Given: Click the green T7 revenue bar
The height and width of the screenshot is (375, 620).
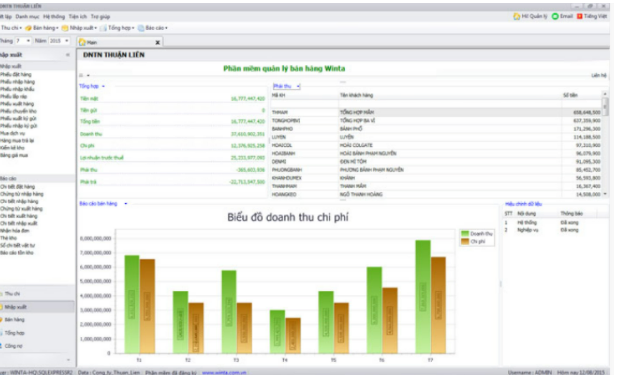Looking at the screenshot, I should point(423,297).
